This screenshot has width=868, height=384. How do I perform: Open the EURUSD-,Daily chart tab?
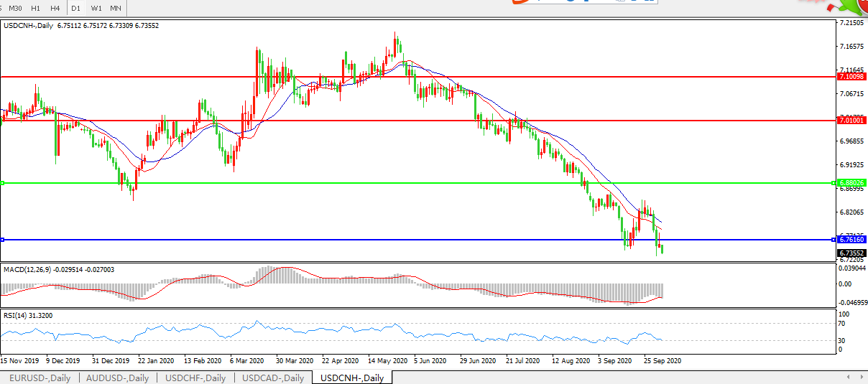coord(40,378)
